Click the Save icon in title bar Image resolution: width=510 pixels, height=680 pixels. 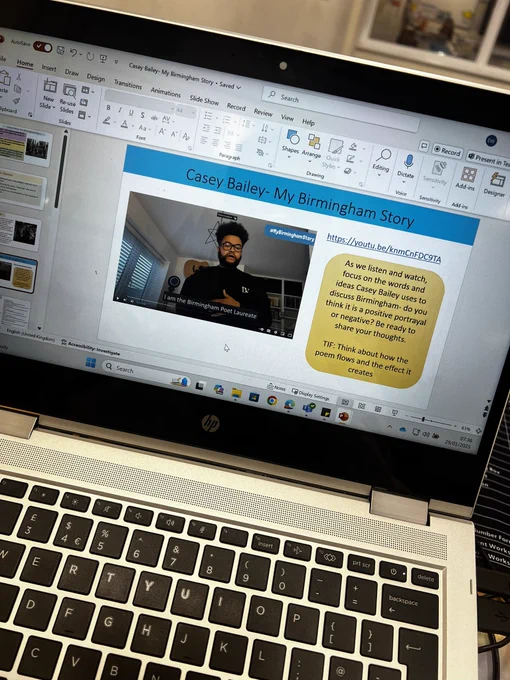click(60, 50)
